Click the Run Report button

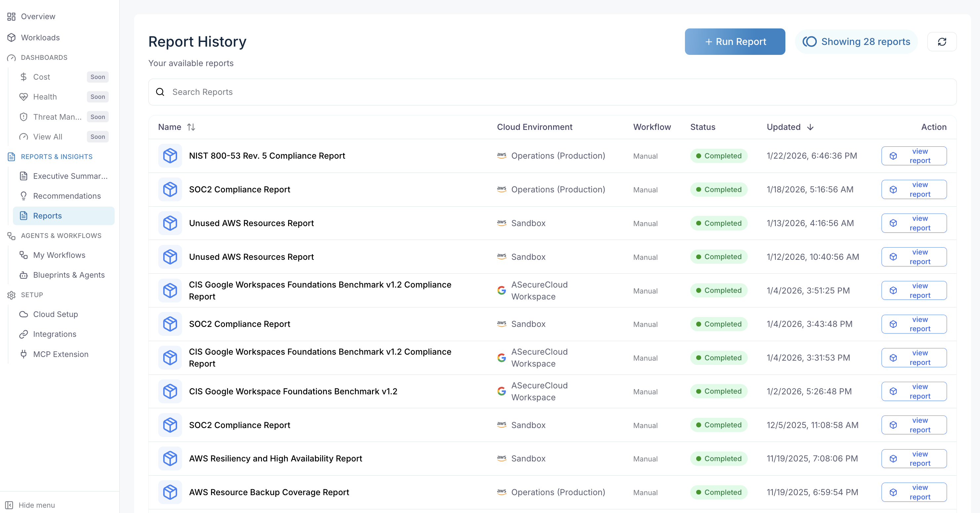(x=735, y=41)
